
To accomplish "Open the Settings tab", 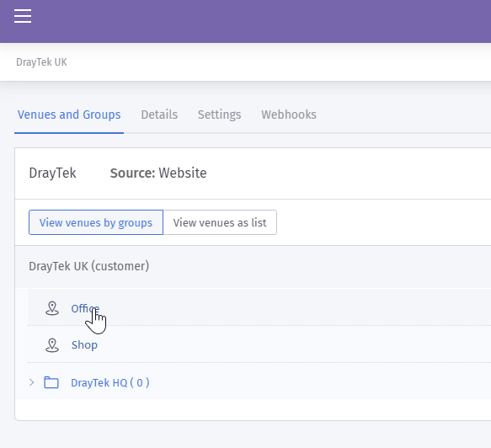I will point(219,115).
